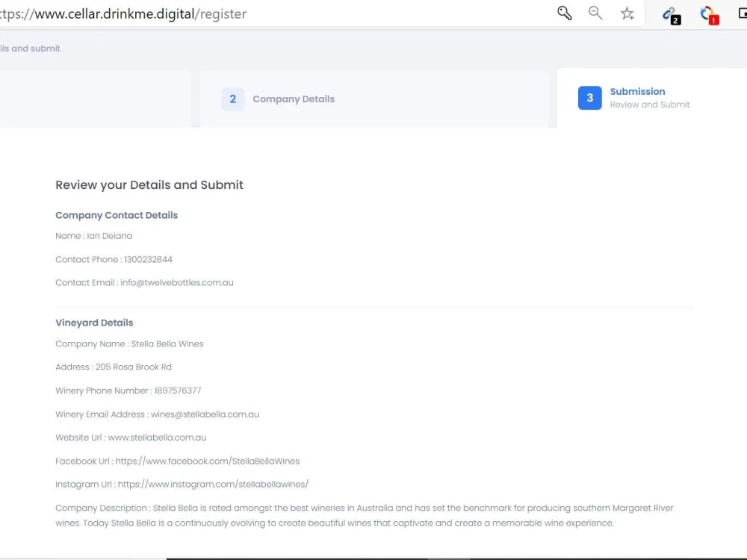This screenshot has height=560, width=747.
Task: Click the Review and Submit subtitle
Action: tap(650, 105)
